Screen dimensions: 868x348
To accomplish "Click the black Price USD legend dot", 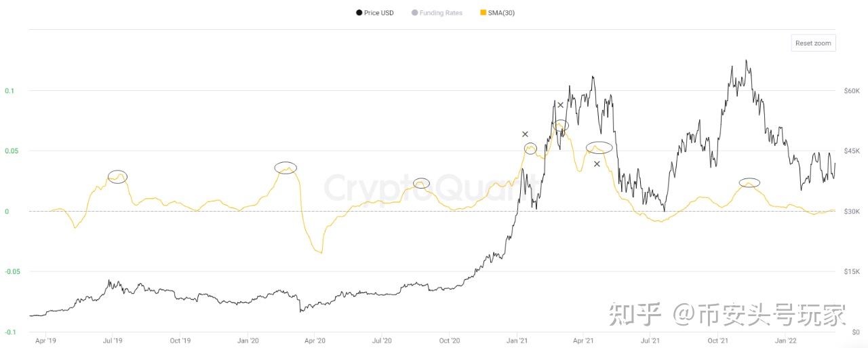I will coord(359,13).
